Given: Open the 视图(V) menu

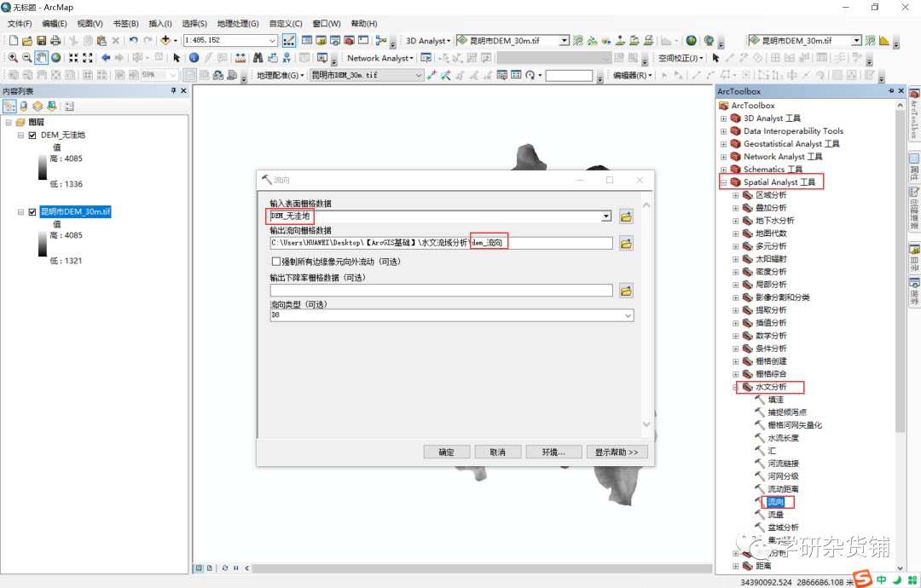Looking at the screenshot, I should point(90,24).
